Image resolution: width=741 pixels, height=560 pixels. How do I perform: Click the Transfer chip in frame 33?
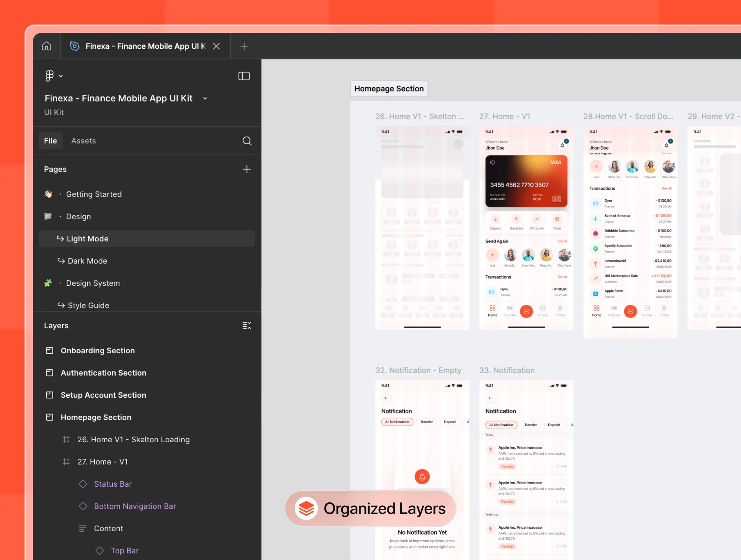tap(531, 425)
